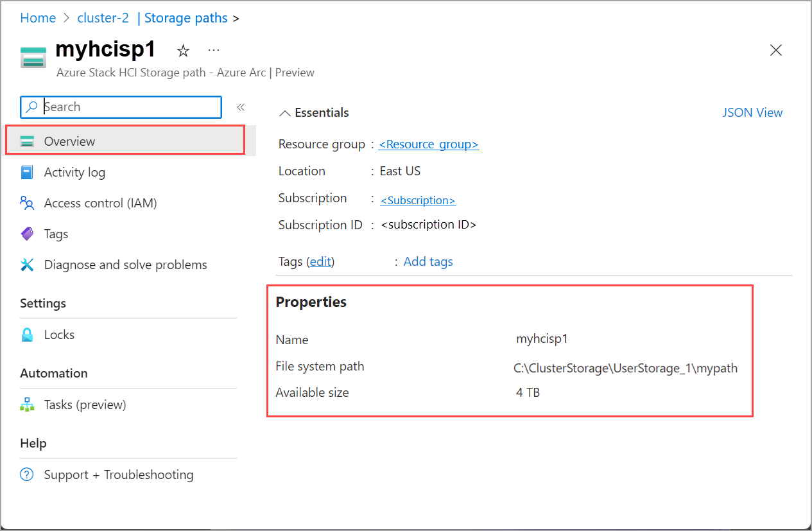Click Add tags link
The image size is (812, 531).
point(428,262)
